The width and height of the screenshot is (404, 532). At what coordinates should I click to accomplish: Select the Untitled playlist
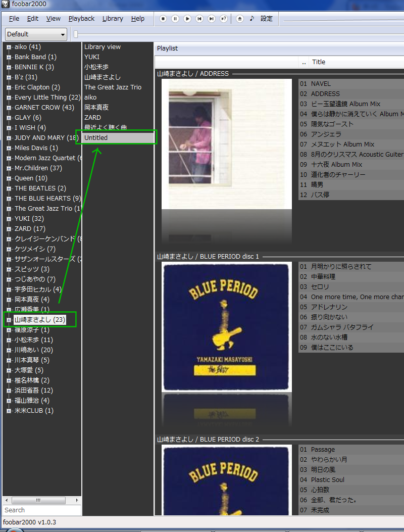[118, 138]
